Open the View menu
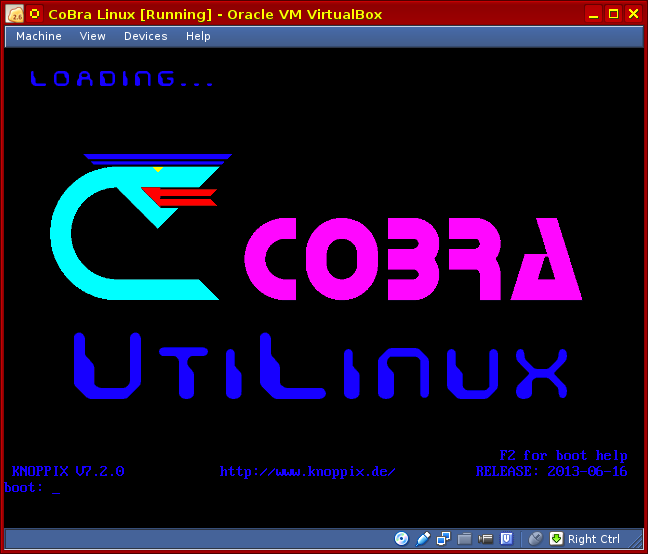This screenshot has height=554, width=648. [93, 36]
